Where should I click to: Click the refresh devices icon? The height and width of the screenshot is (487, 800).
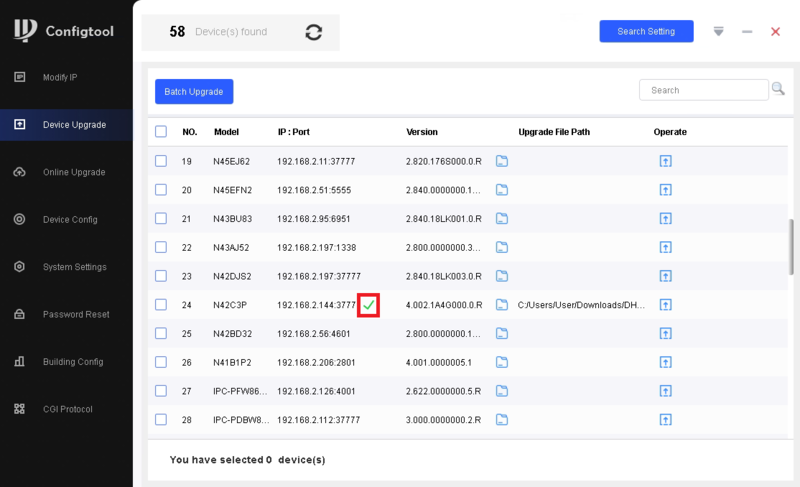[314, 32]
